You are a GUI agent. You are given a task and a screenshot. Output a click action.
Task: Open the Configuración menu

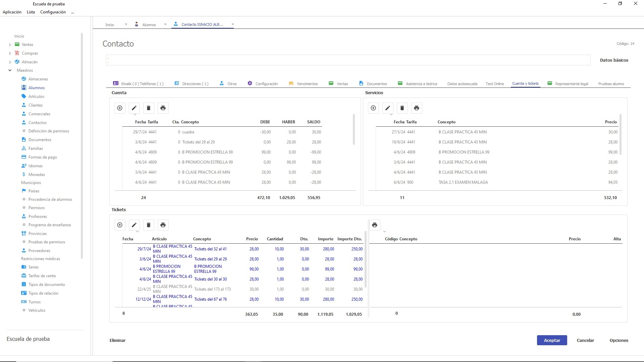pos(53,12)
